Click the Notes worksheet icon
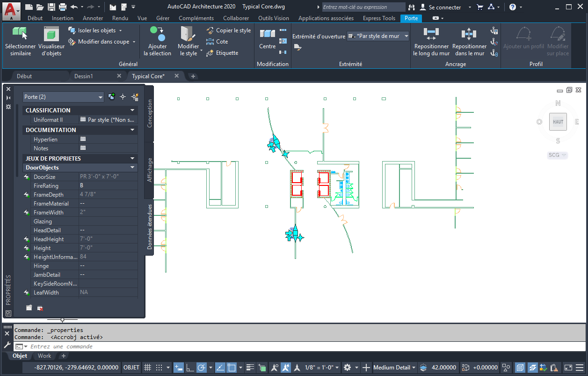The image size is (588, 376). (83, 148)
